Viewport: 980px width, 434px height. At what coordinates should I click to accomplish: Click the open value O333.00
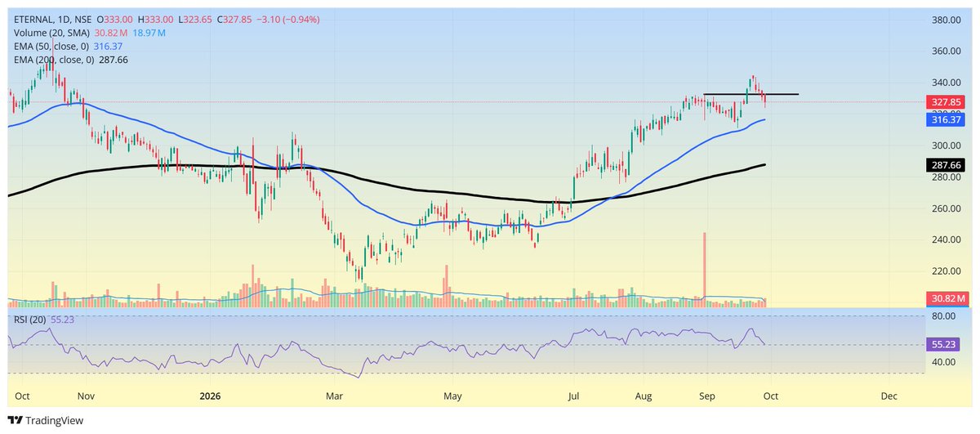coord(114,19)
